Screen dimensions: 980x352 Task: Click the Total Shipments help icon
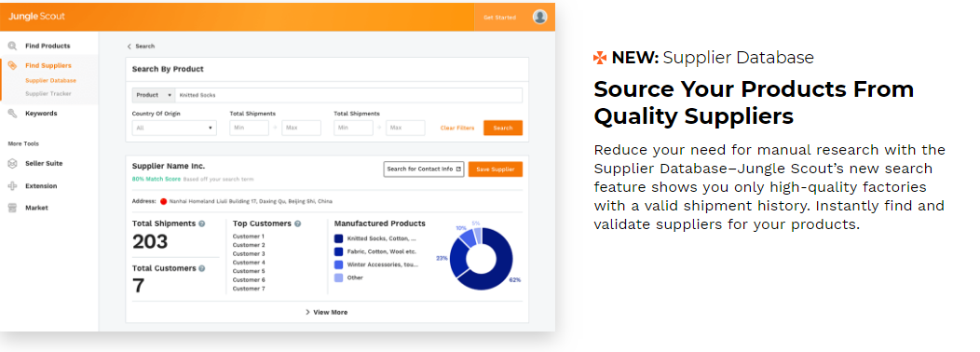point(202,223)
